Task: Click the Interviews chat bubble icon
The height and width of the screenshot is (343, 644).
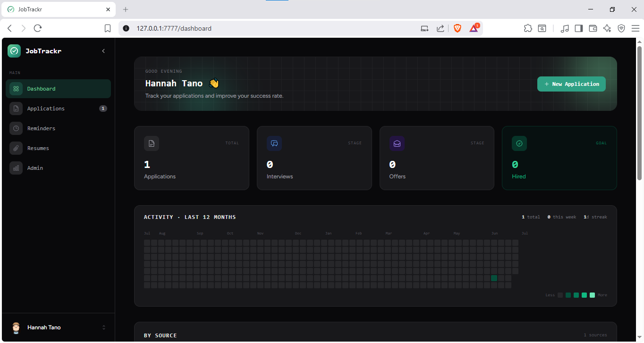Action: pos(274,143)
